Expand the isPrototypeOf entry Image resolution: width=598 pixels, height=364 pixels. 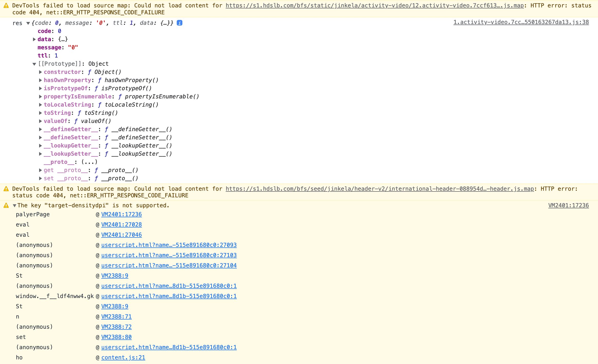coord(40,88)
